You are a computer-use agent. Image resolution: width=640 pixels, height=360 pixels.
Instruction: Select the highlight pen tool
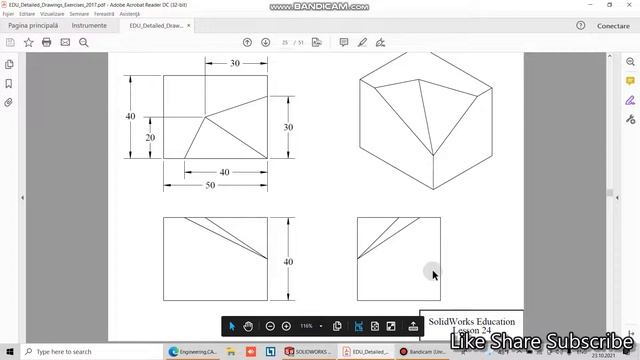(362, 42)
